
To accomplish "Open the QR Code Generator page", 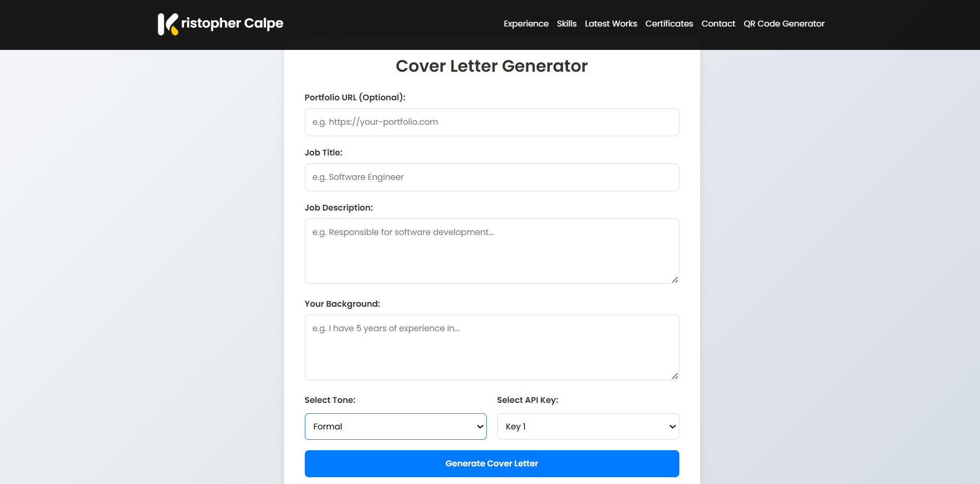I will point(784,24).
